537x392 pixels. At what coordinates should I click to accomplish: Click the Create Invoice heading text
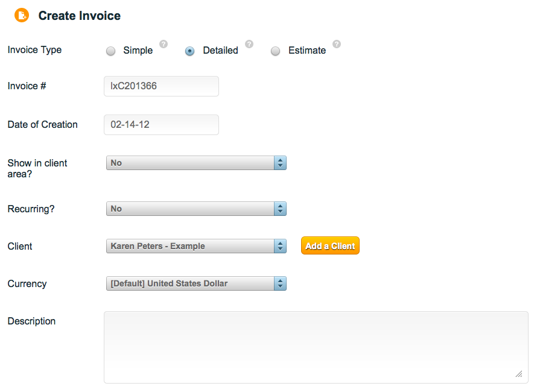tap(79, 16)
